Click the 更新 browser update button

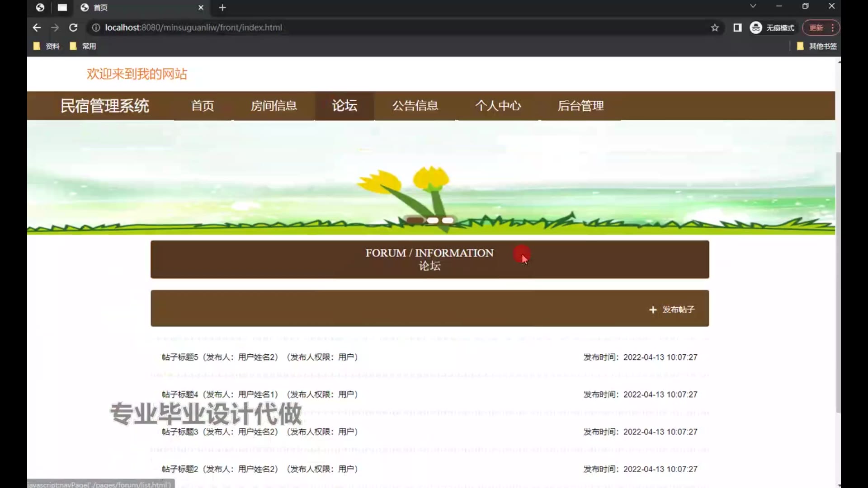[x=816, y=28]
